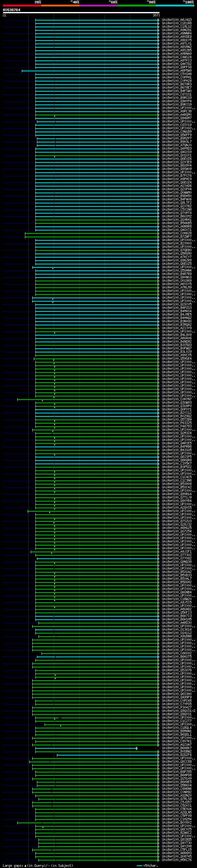This screenshot has width=197, height=868.
Task: Click the orange ~40% identity legend bar
Action: (x=60, y=6)
